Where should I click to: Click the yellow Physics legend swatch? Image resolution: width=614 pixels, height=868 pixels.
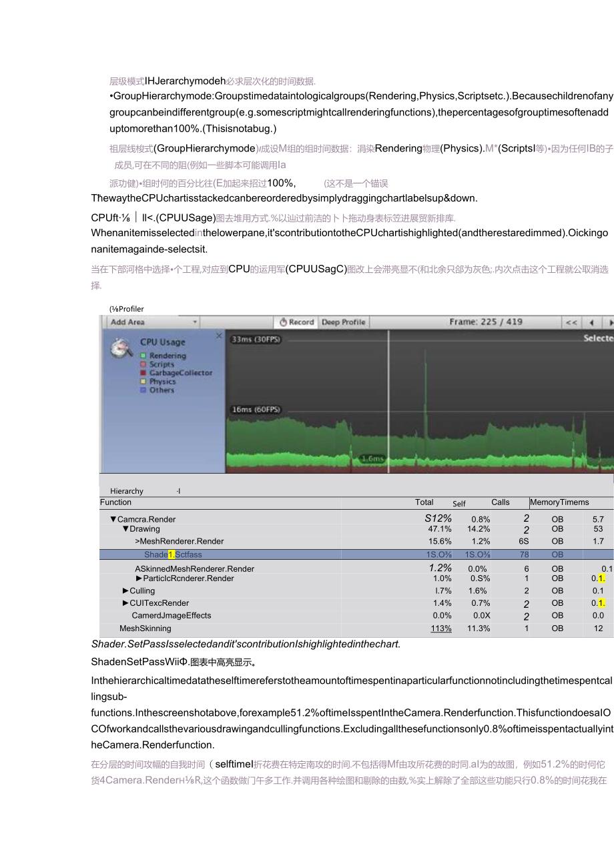pos(143,382)
